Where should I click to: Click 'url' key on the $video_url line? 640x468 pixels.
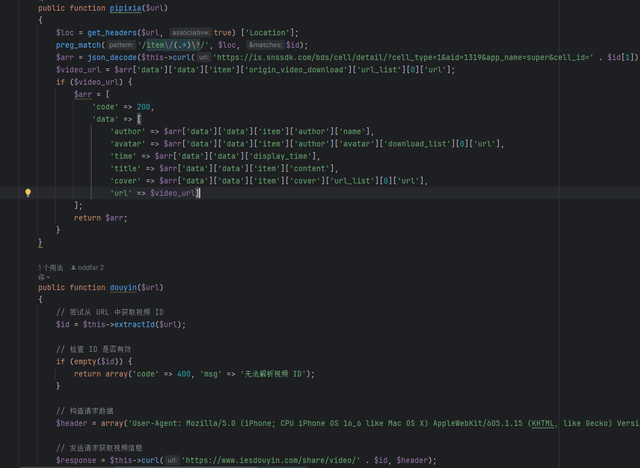coord(121,193)
